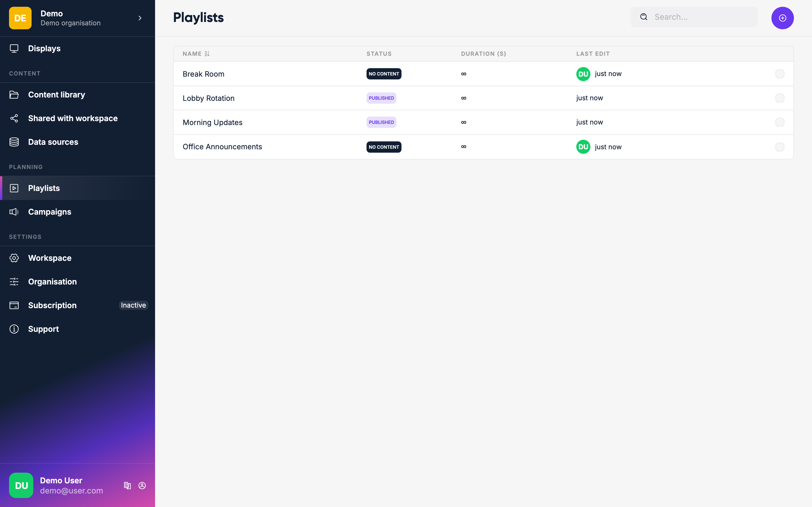812x507 pixels.
Task: Select the Break Room row checkbox
Action: [780, 74]
